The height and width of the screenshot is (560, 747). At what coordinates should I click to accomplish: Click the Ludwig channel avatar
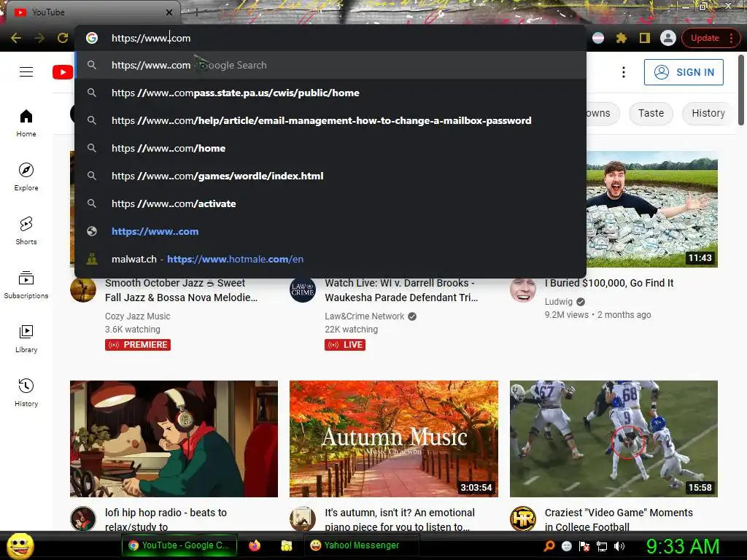522,289
